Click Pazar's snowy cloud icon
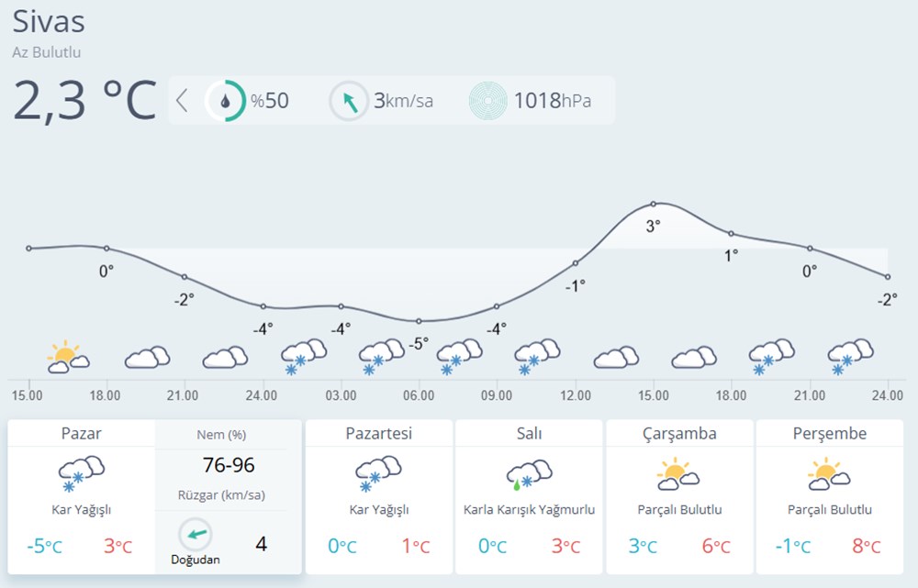 coord(81,472)
